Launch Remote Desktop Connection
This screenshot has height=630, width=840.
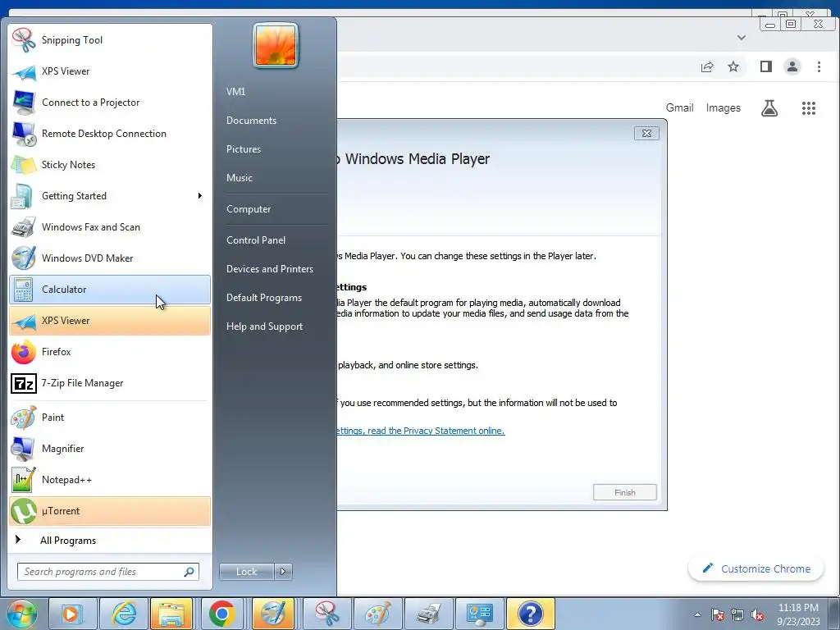click(110, 134)
